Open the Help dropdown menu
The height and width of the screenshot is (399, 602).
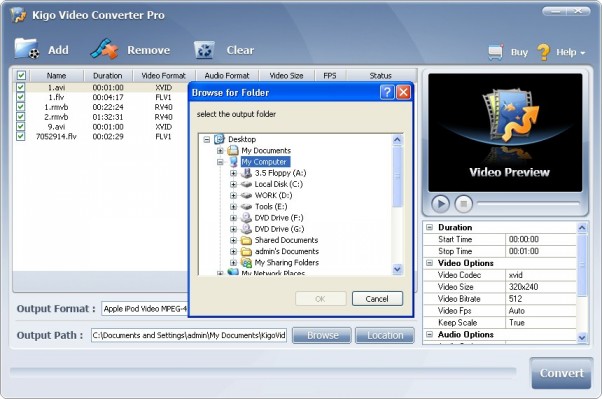[571, 52]
